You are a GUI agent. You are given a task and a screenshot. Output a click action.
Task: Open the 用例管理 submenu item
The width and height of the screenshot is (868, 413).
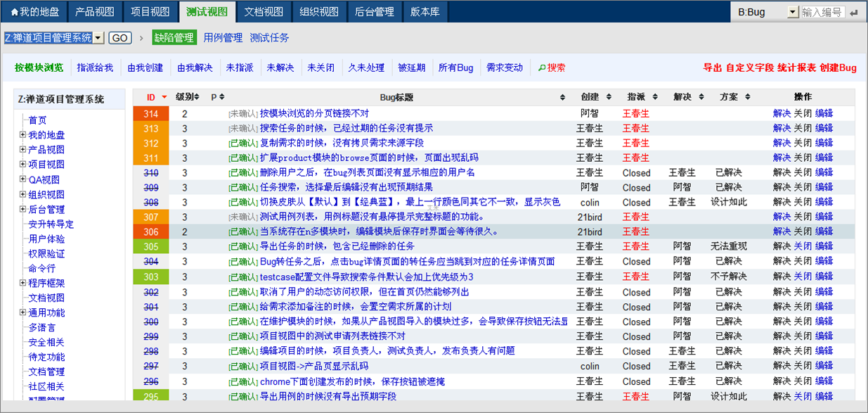pos(223,38)
